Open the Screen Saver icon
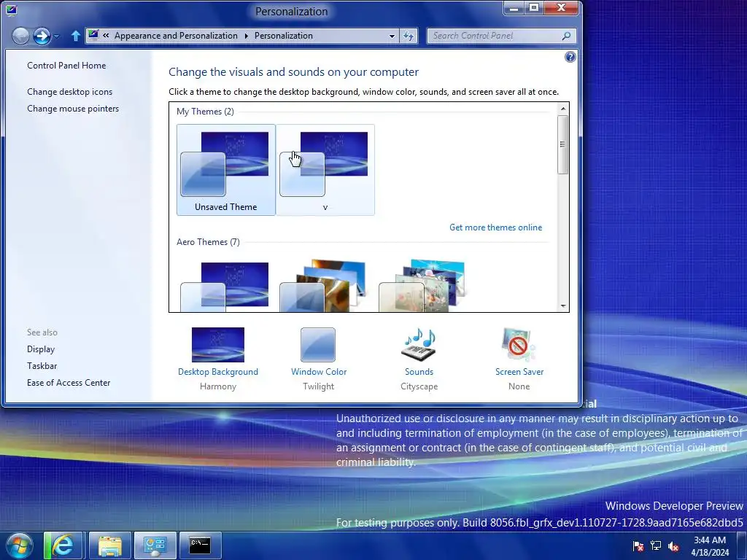 coord(519,345)
